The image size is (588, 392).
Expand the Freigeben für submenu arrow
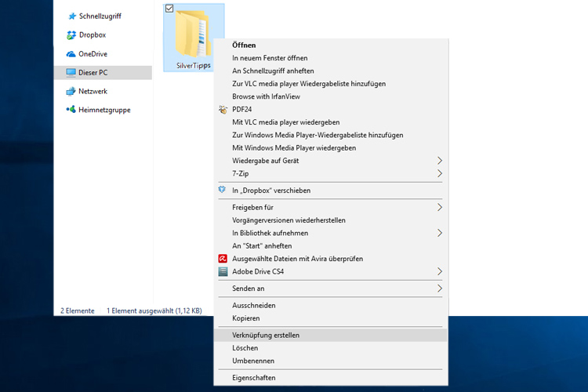pyautogui.click(x=440, y=207)
